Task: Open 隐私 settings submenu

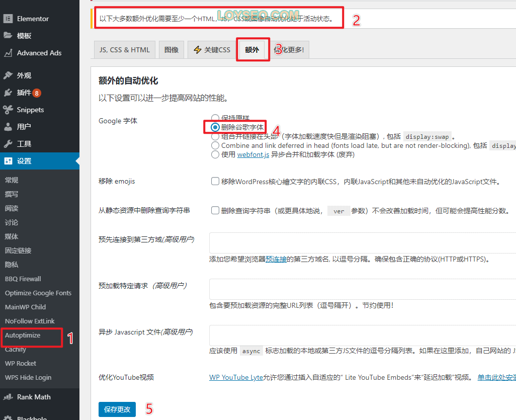Action: click(12, 265)
